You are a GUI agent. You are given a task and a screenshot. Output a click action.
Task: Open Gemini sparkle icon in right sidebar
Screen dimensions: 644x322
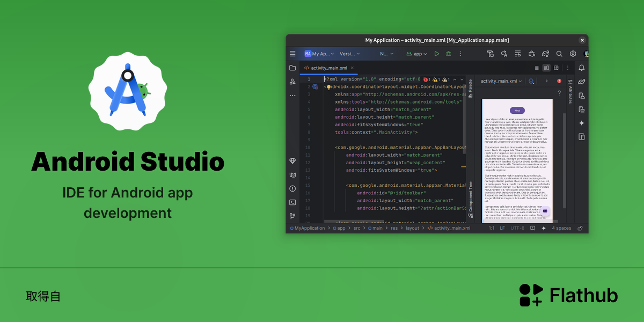pos(582,123)
